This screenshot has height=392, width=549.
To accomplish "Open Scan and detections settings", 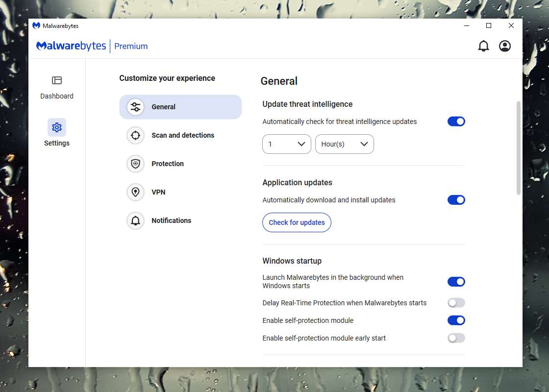I will coord(180,135).
